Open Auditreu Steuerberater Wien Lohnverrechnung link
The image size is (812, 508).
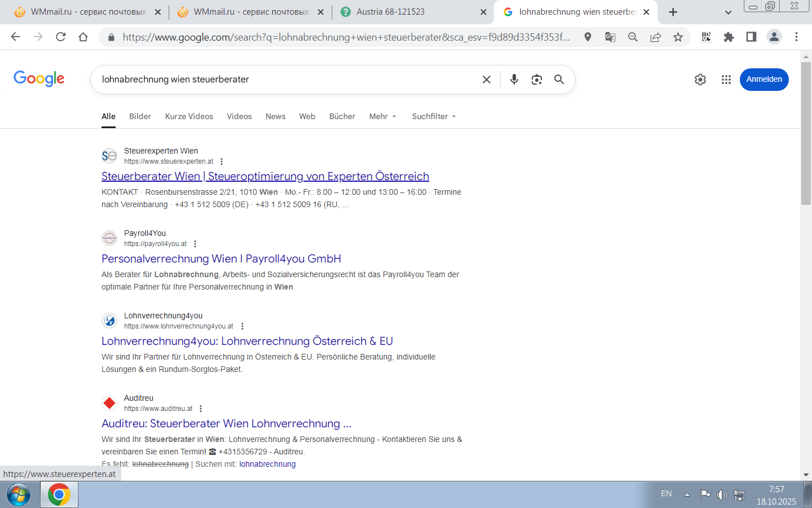coord(226,423)
